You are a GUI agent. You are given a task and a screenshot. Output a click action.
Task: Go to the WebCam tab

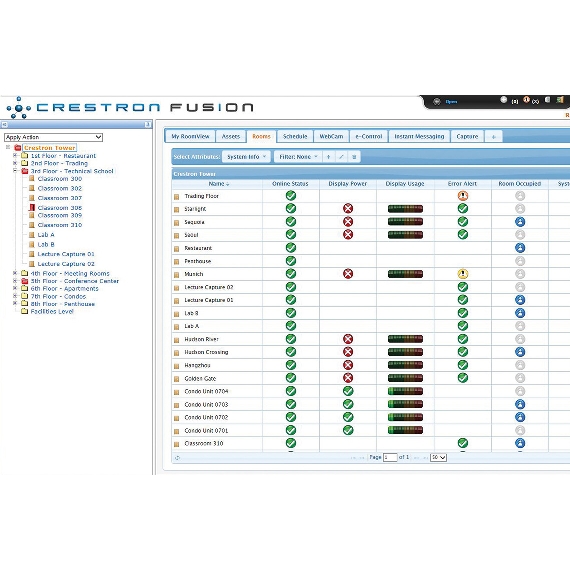click(331, 136)
